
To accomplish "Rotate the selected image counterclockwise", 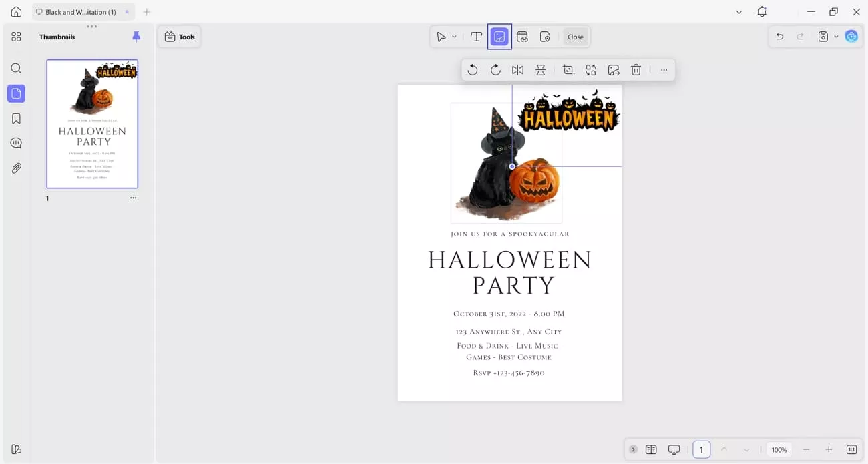I will point(473,69).
